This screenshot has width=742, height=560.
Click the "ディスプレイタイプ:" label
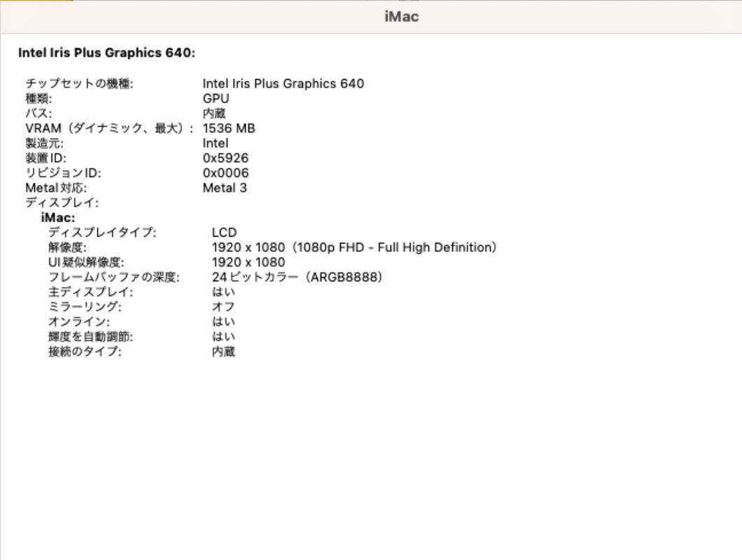(x=102, y=233)
